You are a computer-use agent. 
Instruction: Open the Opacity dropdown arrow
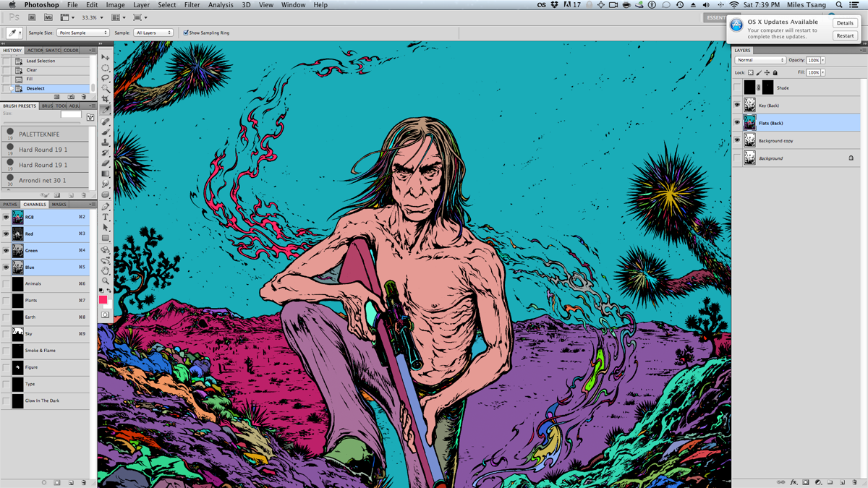[823, 60]
